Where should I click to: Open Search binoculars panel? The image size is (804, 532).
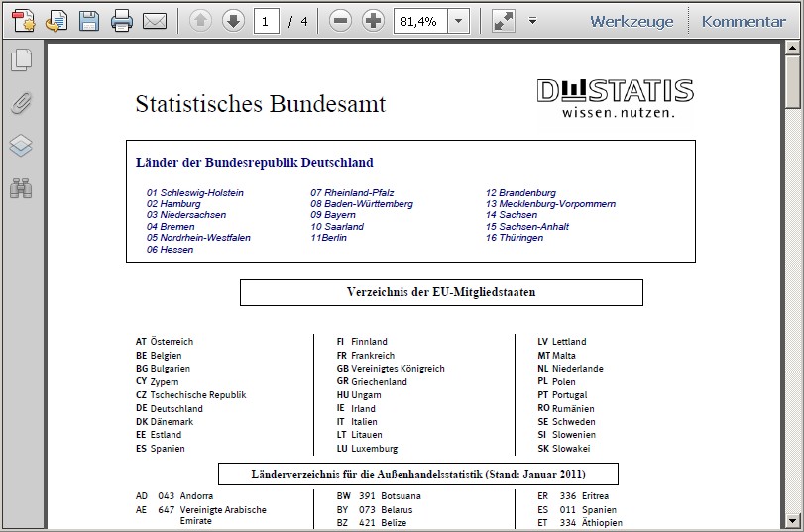pyautogui.click(x=21, y=188)
